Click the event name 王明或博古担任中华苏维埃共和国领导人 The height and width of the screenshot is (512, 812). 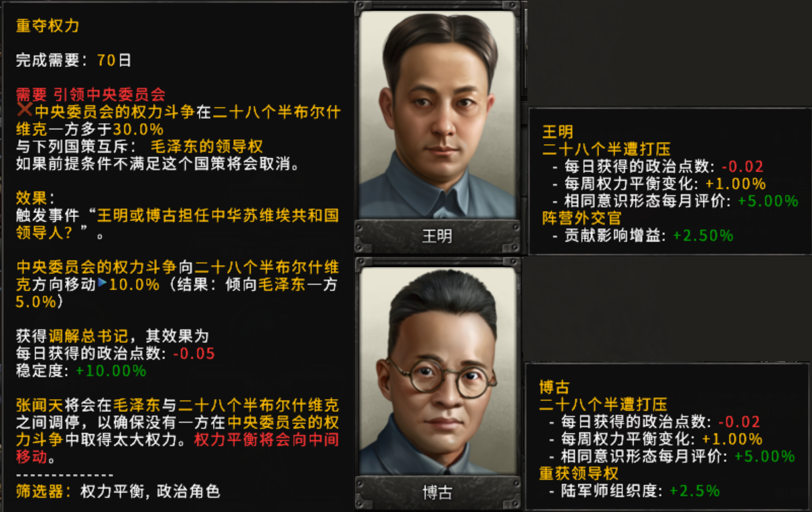click(x=178, y=224)
